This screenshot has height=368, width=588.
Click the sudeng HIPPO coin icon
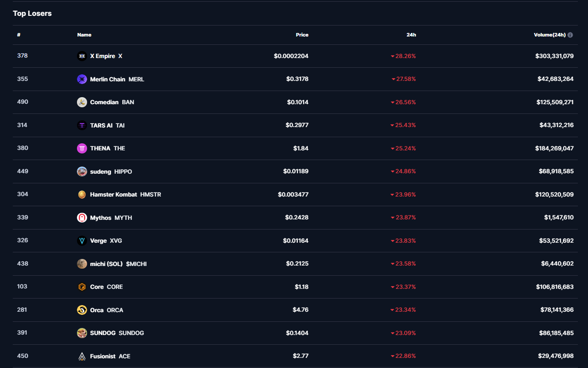pos(82,171)
